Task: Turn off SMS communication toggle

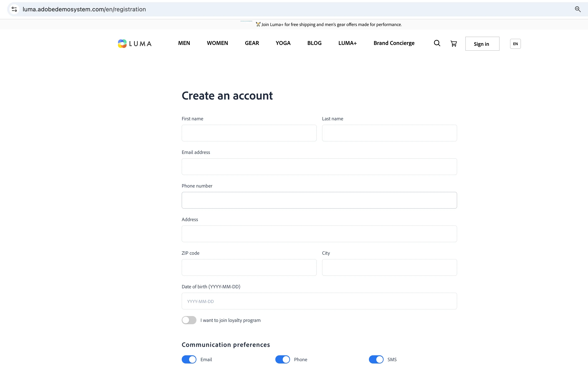Action: [x=376, y=359]
